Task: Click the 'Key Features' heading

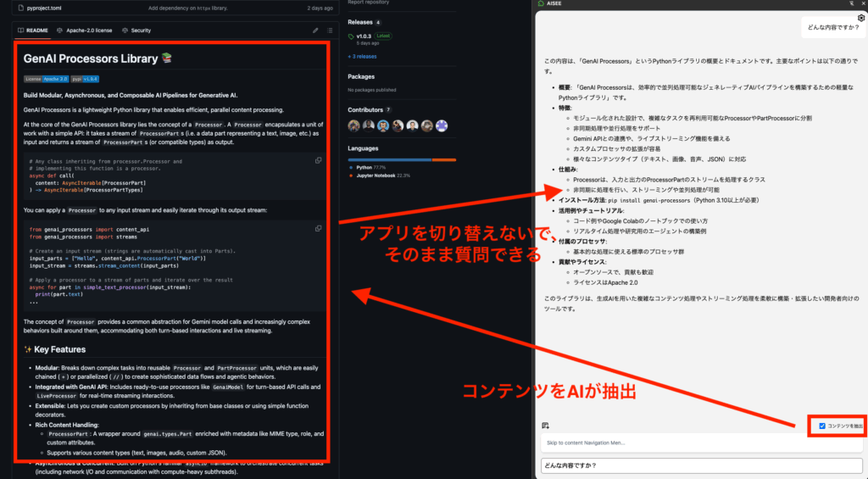Action: click(x=60, y=349)
